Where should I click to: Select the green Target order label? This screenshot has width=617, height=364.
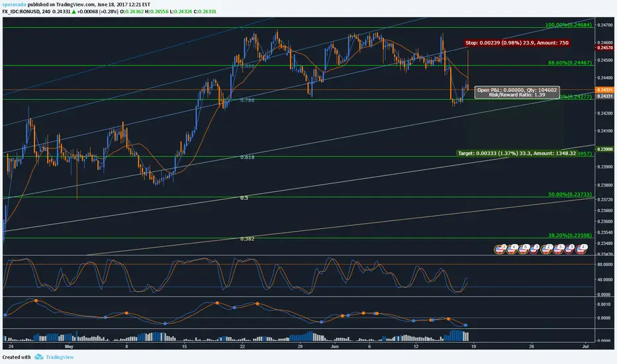click(516, 153)
